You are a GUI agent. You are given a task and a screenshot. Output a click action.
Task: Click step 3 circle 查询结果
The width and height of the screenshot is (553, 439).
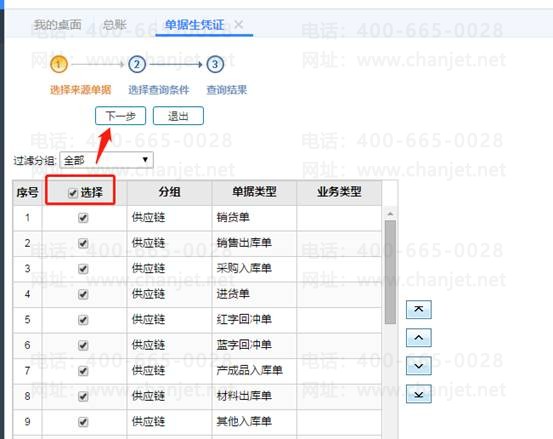[x=215, y=65]
